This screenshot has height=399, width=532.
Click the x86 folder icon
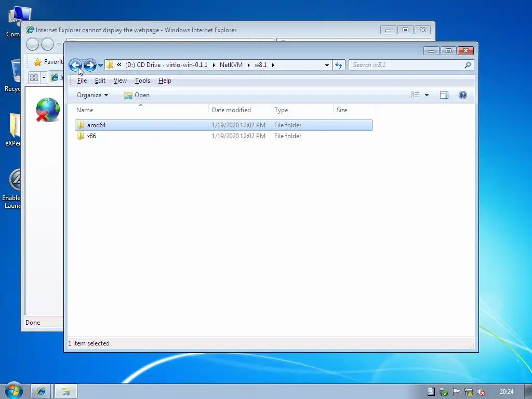[81, 136]
